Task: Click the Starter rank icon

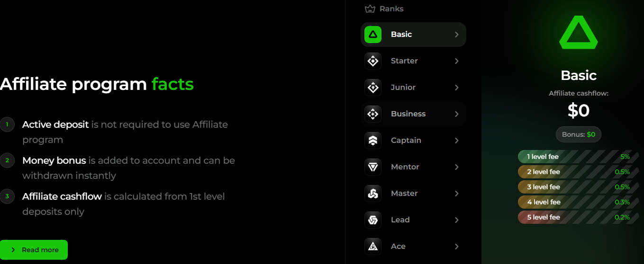Action: coord(373,61)
